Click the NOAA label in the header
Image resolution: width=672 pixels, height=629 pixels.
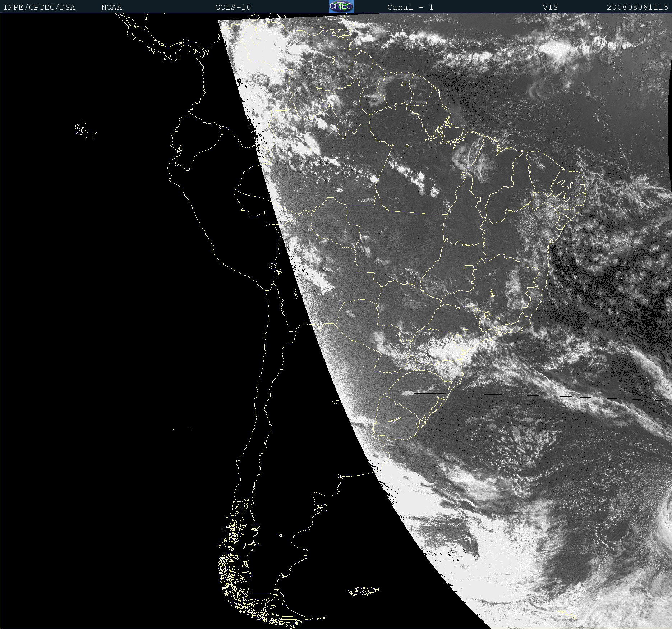click(112, 7)
